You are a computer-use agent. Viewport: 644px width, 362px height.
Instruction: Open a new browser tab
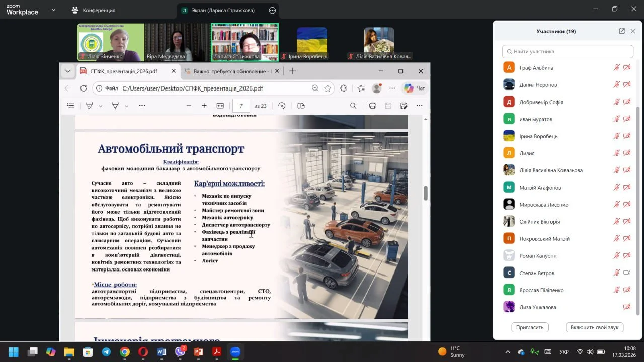coord(292,71)
